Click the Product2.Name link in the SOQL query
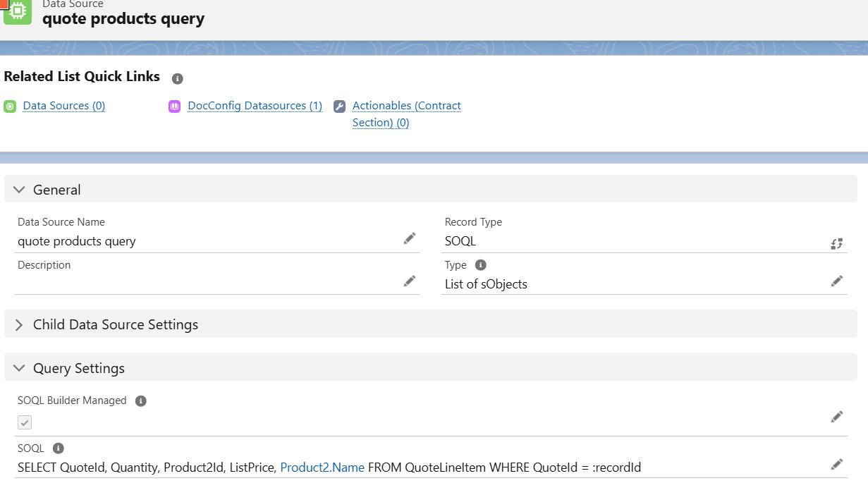This screenshot has width=868, height=495. coord(323,467)
